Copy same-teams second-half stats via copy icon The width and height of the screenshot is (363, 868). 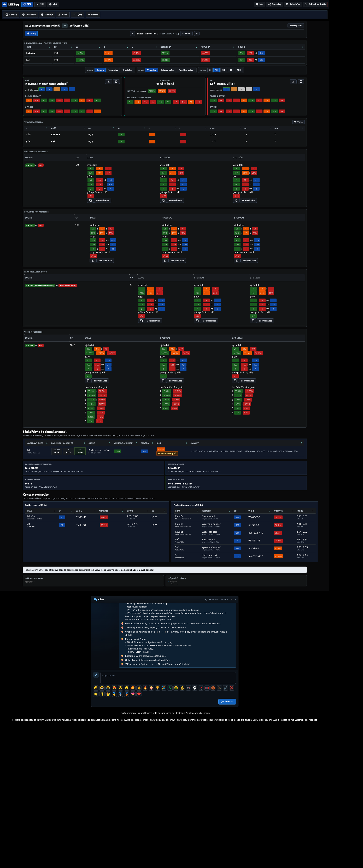[x=253, y=321]
